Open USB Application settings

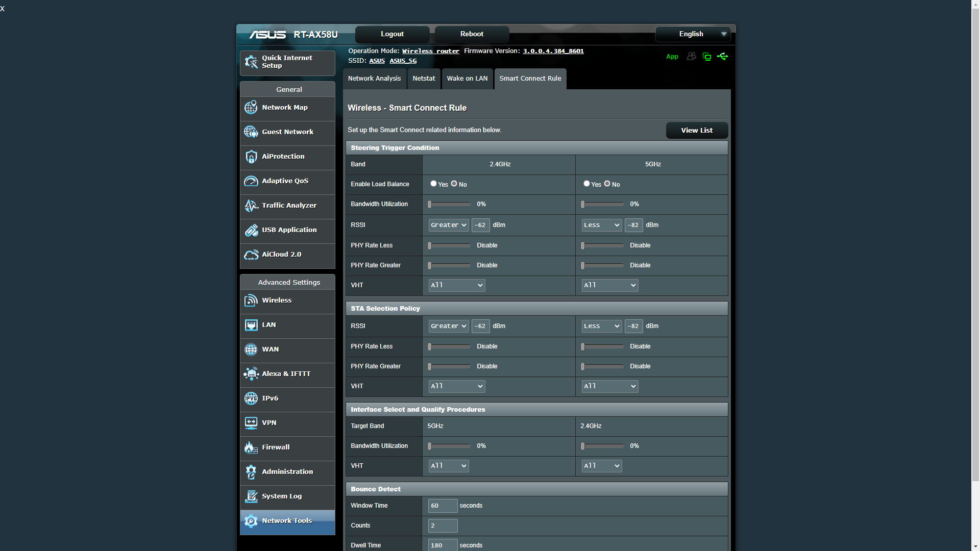pyautogui.click(x=289, y=230)
